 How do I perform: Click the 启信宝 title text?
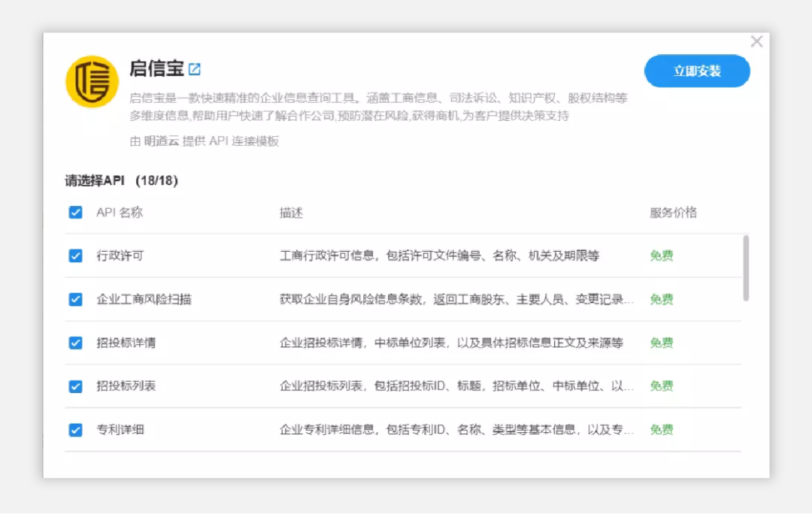point(156,69)
